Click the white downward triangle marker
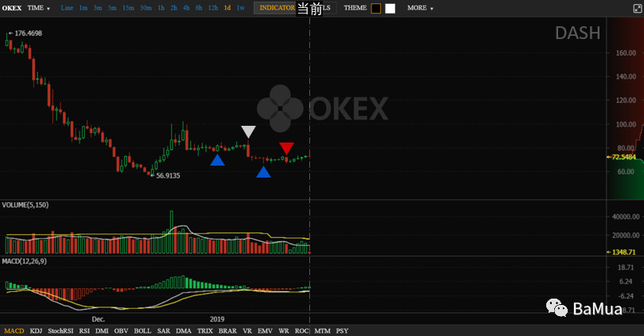 [x=248, y=131]
